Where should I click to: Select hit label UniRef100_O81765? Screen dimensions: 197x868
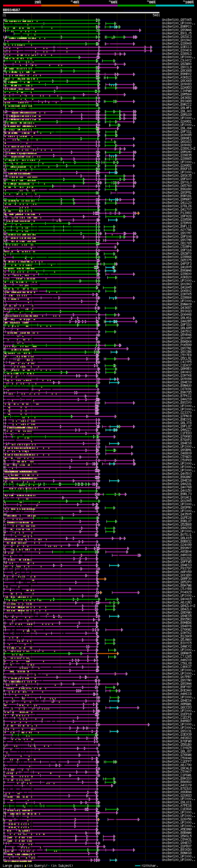click(177, 243)
